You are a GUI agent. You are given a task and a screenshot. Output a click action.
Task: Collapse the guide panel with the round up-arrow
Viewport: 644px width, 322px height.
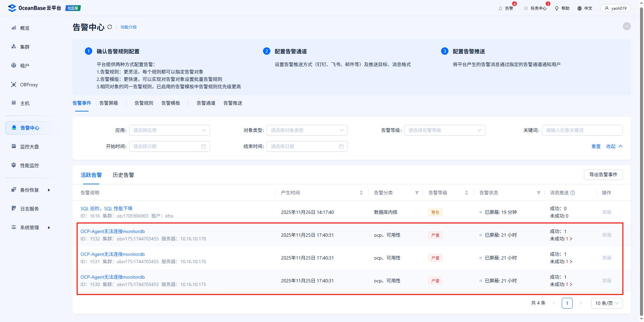click(x=627, y=26)
